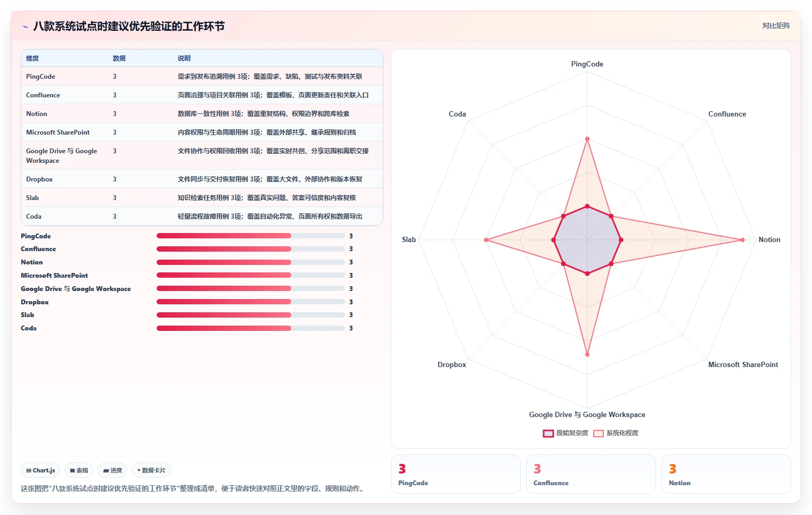Click description 需求到发布追溯用例 3项

click(270, 77)
